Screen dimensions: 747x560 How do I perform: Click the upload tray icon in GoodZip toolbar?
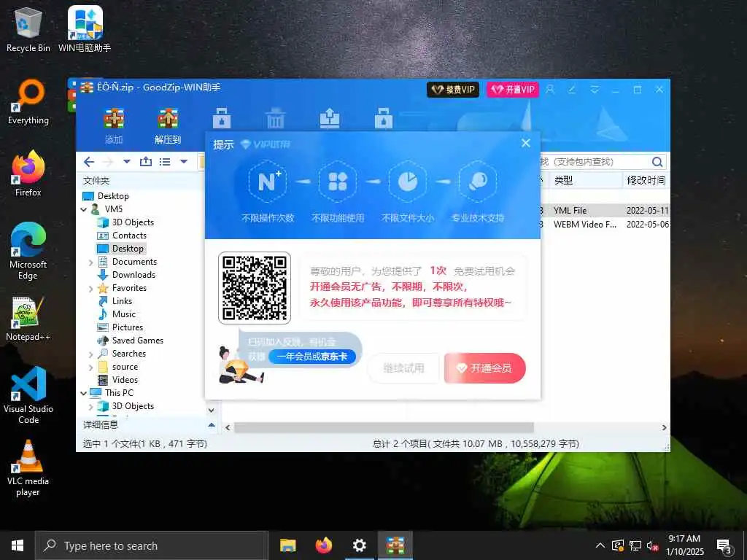click(x=329, y=118)
